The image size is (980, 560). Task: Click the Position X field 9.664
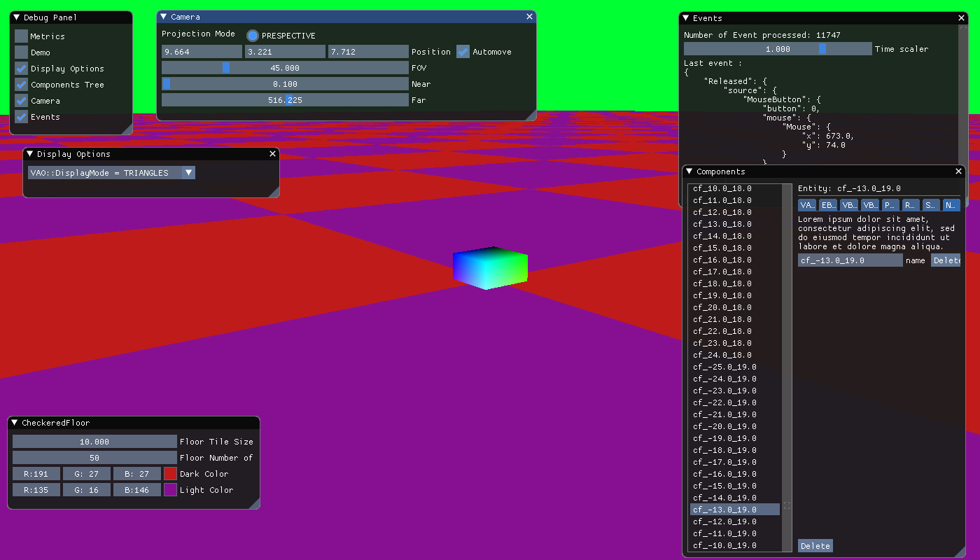point(202,52)
